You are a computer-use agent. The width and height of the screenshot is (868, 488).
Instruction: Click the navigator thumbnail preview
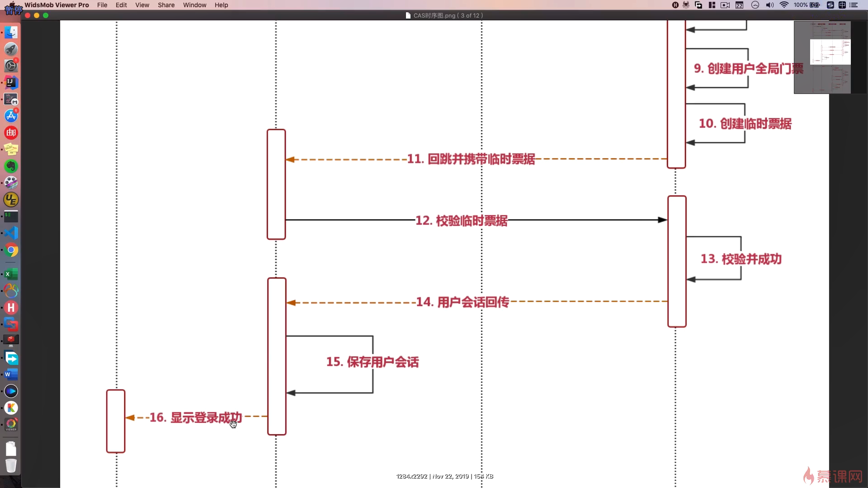822,57
